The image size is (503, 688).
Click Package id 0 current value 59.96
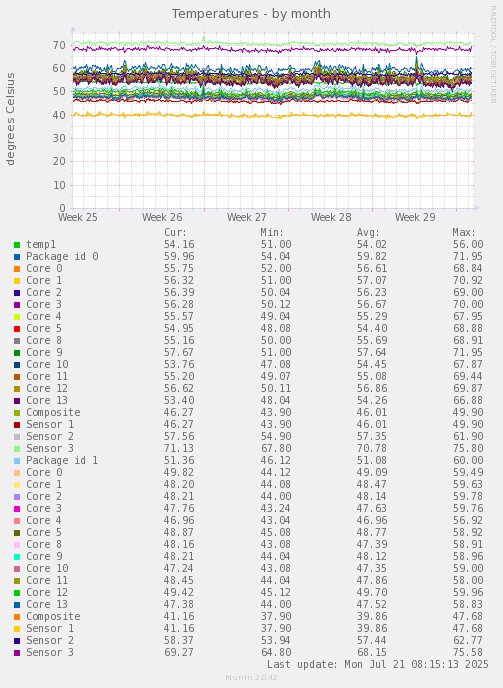pyautogui.click(x=179, y=256)
